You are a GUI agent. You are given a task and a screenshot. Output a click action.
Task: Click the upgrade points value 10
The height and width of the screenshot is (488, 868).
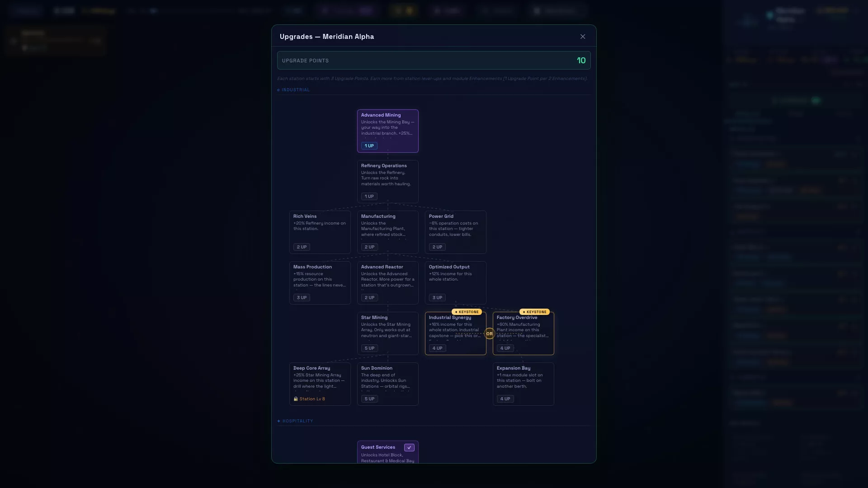tap(581, 61)
